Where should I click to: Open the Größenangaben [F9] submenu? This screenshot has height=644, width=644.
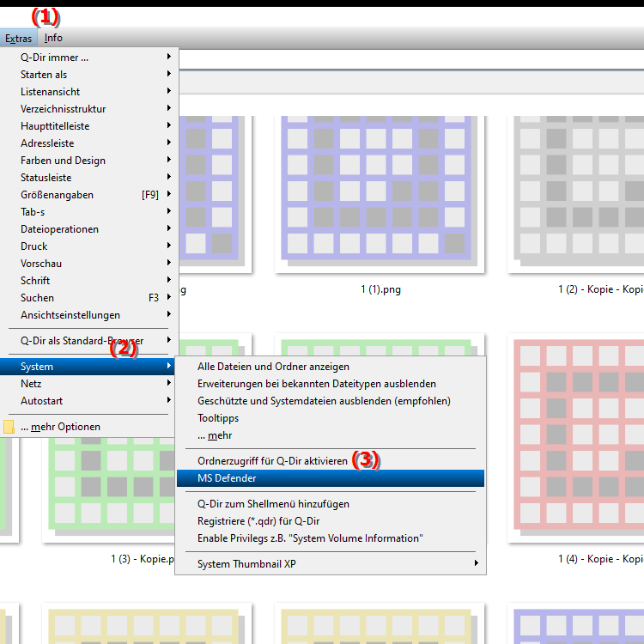coord(89,195)
